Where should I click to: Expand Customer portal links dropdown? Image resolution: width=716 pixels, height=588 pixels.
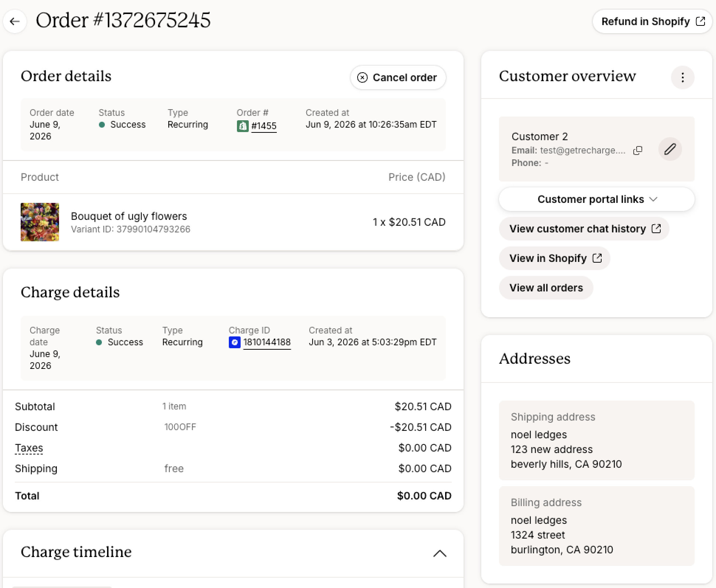(596, 199)
